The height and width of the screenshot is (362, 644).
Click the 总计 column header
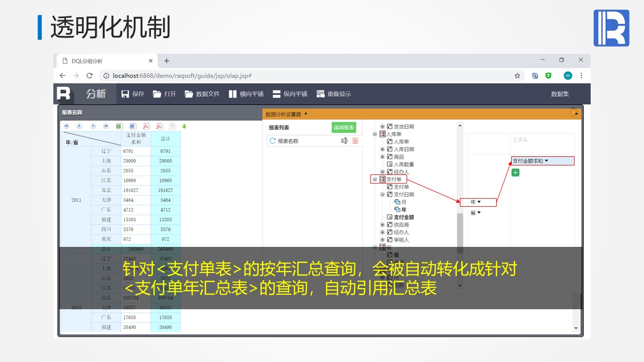point(166,139)
